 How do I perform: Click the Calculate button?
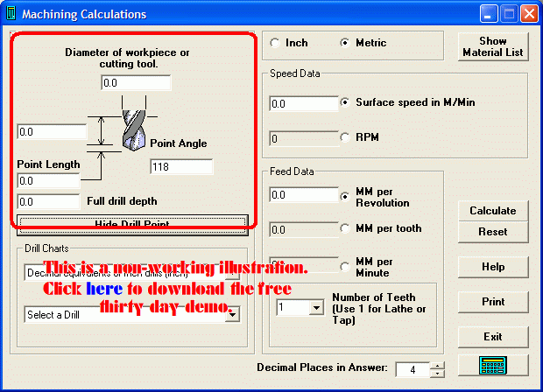click(493, 211)
